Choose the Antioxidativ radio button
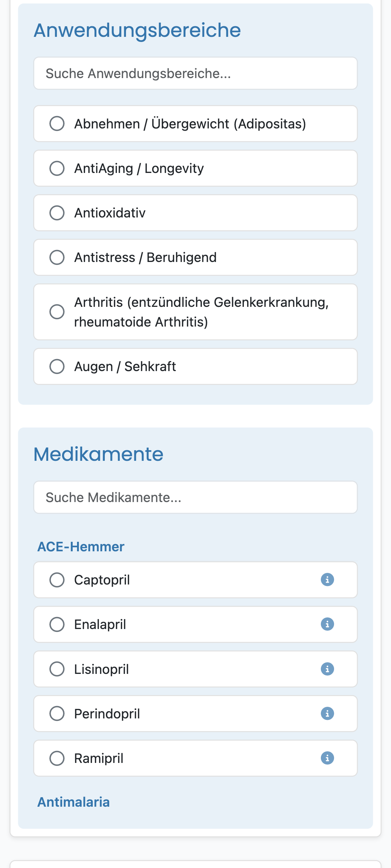The height and width of the screenshot is (868, 391). click(x=57, y=213)
